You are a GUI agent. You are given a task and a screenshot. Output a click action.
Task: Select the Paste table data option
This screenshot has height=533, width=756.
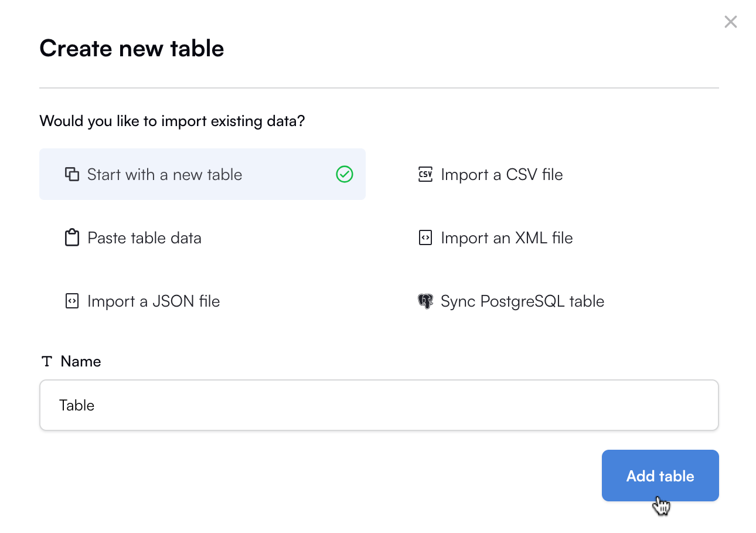click(x=144, y=237)
